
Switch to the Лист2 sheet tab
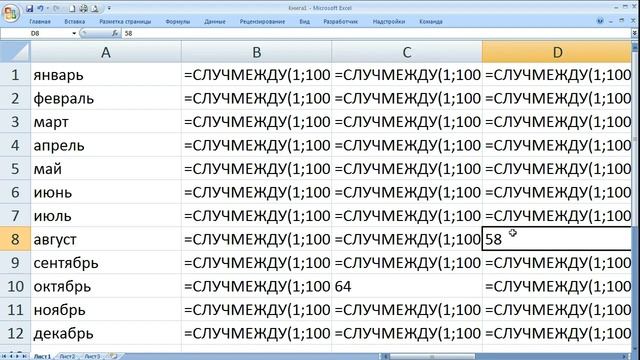(x=67, y=356)
